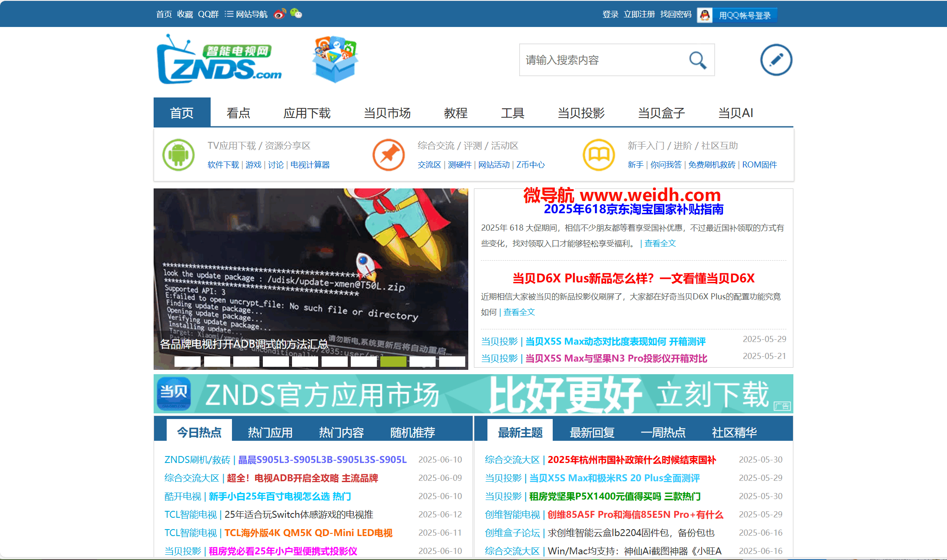947x560 pixels.
Task: Click 查看全文 under D6X Plus article
Action: tap(519, 312)
